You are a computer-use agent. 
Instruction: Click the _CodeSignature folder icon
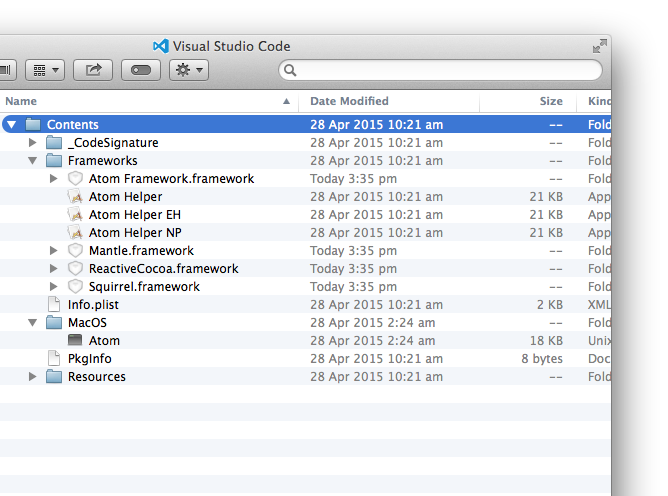(x=54, y=142)
